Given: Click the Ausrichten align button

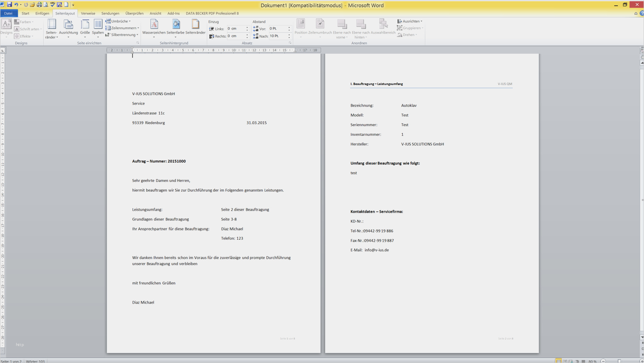Looking at the screenshot, I should pyautogui.click(x=410, y=21).
